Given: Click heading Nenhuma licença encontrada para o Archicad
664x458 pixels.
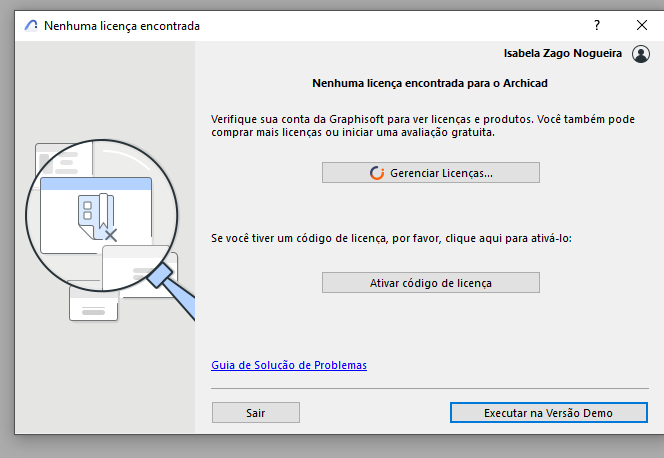Looking at the screenshot, I should click(x=430, y=83).
